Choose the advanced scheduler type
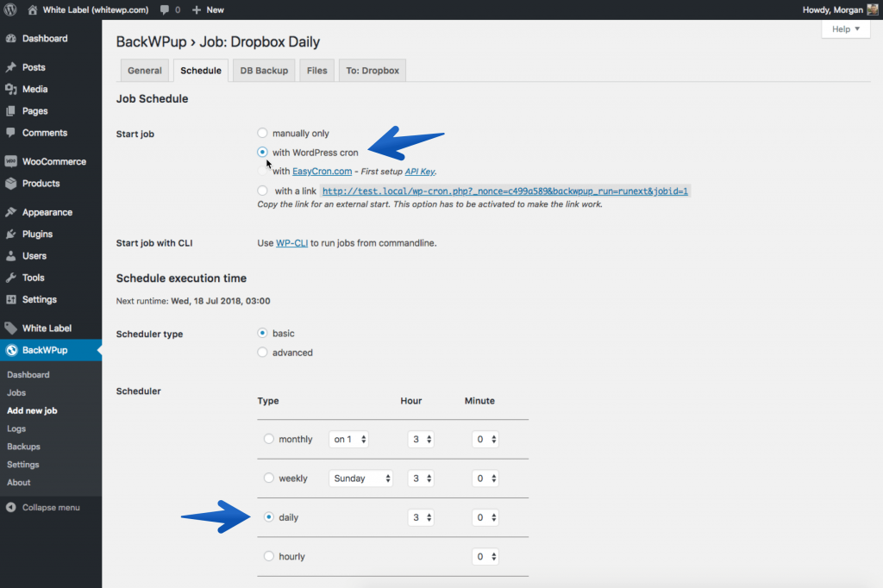 click(x=262, y=352)
